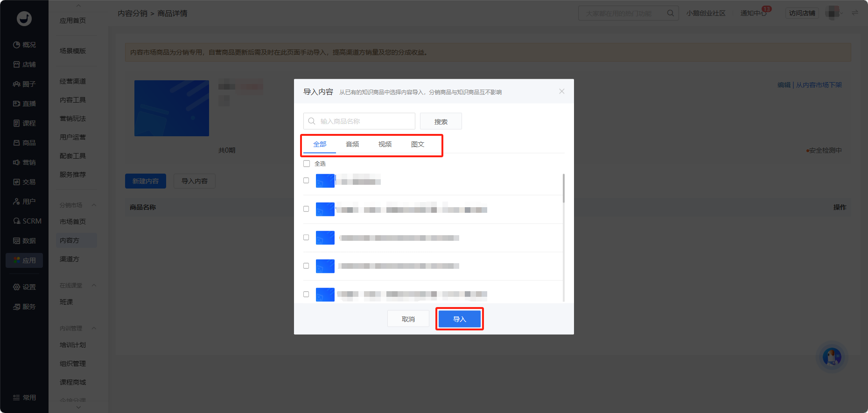The height and width of the screenshot is (413, 868).
Task: Open the 营销 marketing section
Action: coord(24,162)
